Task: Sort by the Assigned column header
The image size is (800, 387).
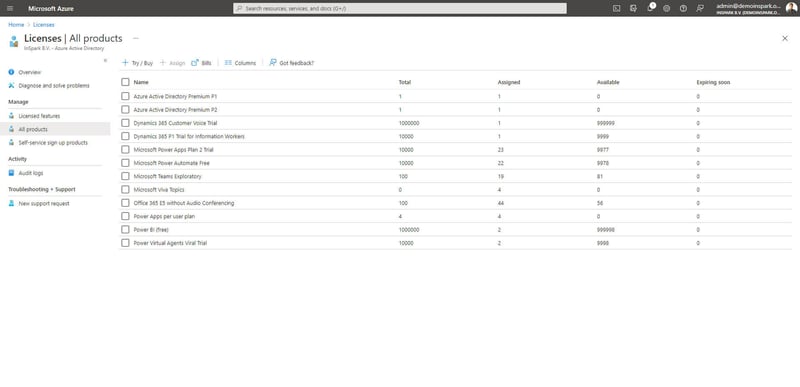Action: pyautogui.click(x=509, y=82)
